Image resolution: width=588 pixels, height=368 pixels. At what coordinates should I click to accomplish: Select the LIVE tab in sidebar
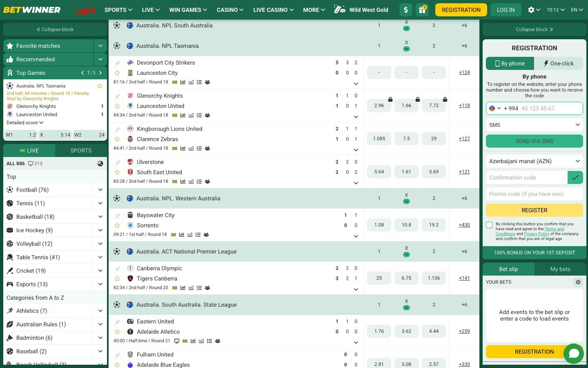(29, 150)
